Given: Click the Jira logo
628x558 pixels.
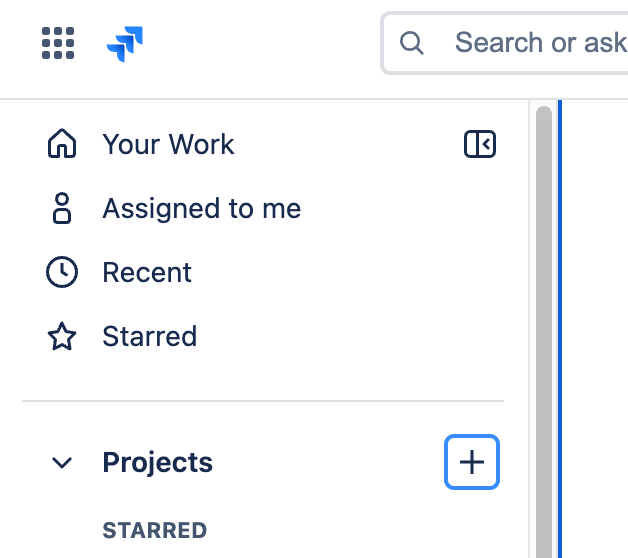Looking at the screenshot, I should tap(125, 44).
